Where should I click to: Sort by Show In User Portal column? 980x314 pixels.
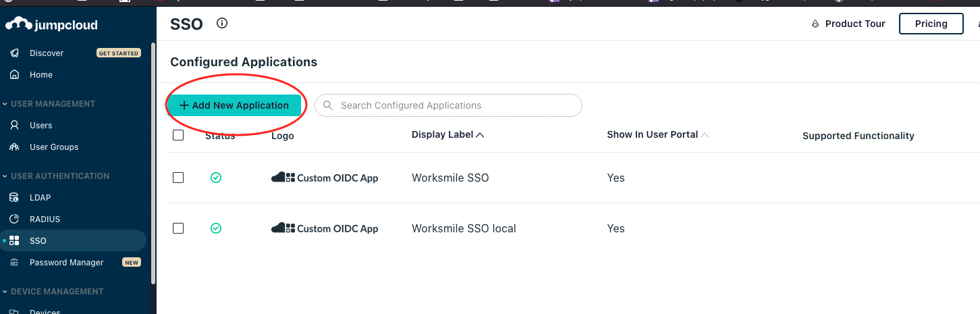click(x=657, y=134)
